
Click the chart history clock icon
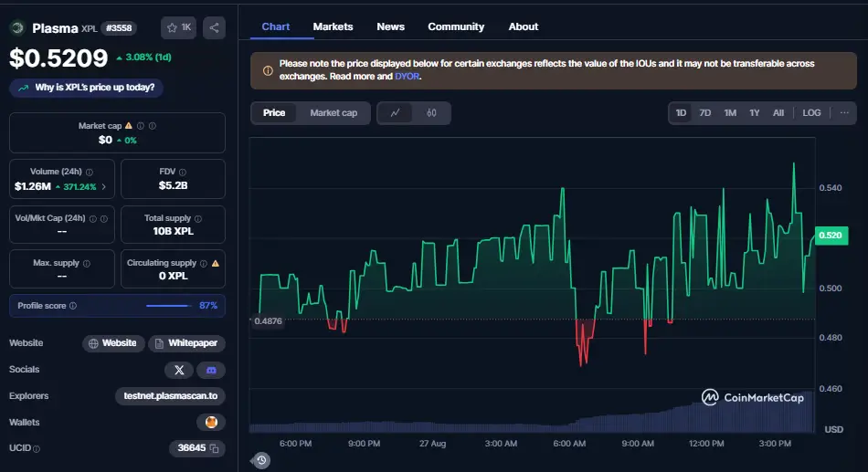pos(261,460)
